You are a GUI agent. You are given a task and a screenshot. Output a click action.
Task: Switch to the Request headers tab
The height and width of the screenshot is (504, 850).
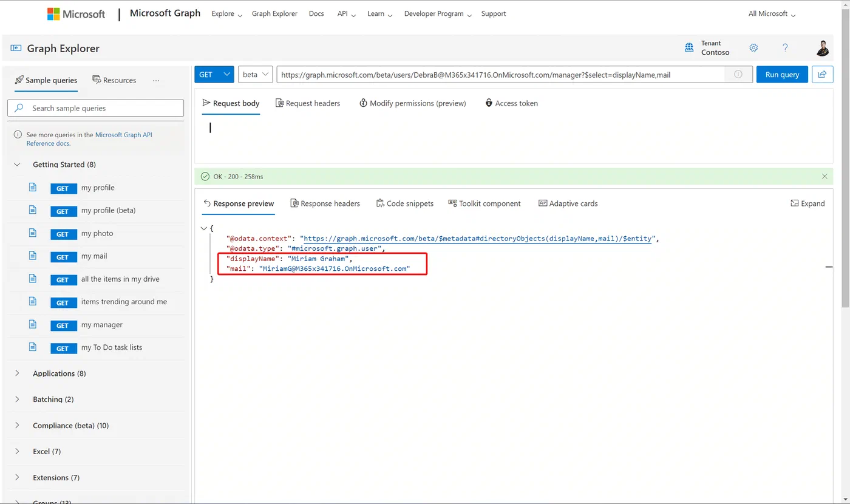point(308,103)
